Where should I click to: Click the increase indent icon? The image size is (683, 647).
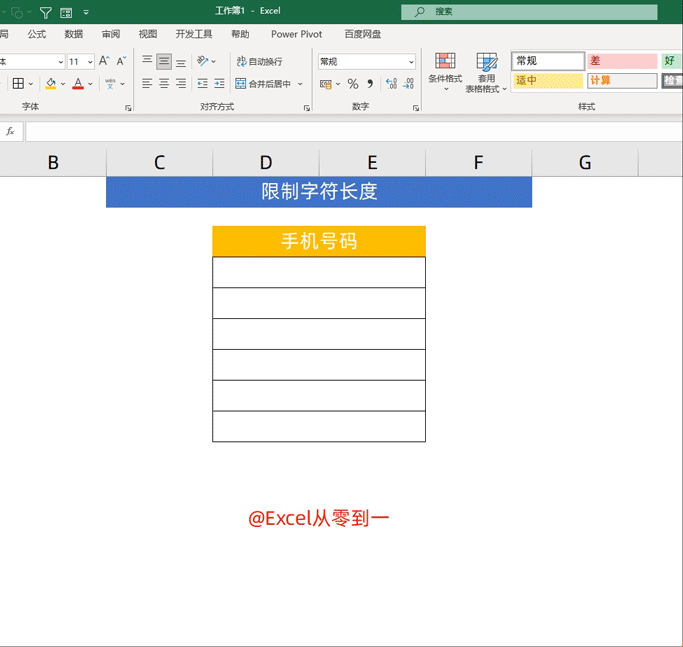[220, 83]
